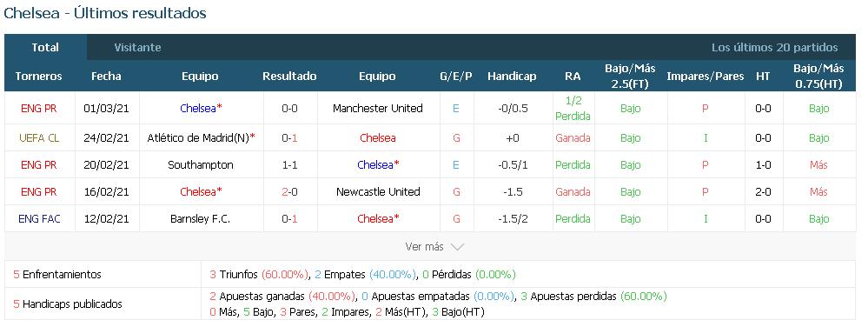Switch to the Visitante tab

pyautogui.click(x=137, y=48)
